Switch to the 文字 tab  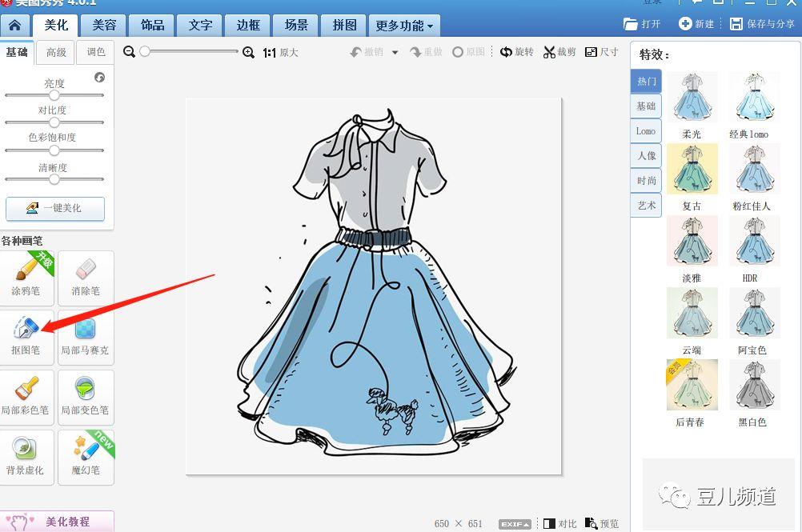(200, 25)
